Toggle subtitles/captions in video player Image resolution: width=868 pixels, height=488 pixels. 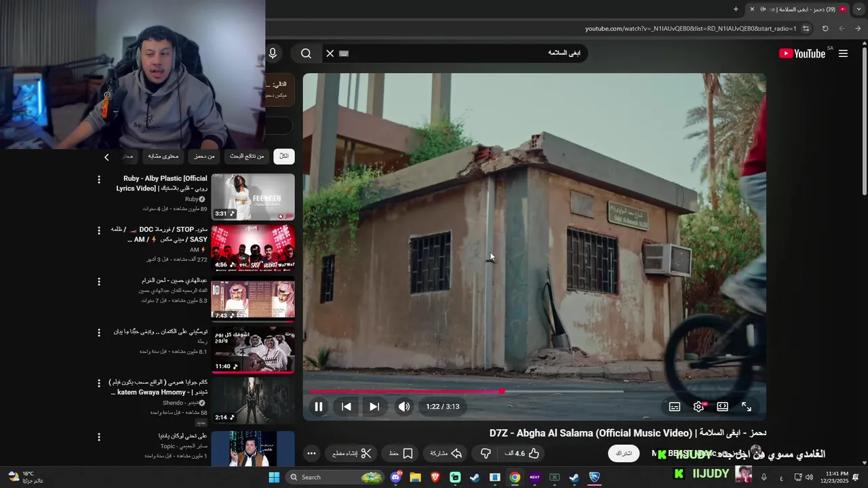675,407
